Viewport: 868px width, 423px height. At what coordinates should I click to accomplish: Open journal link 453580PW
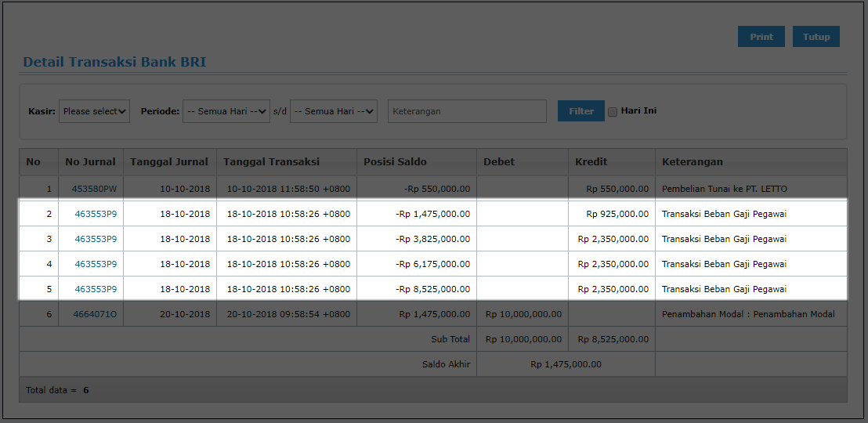(x=94, y=189)
